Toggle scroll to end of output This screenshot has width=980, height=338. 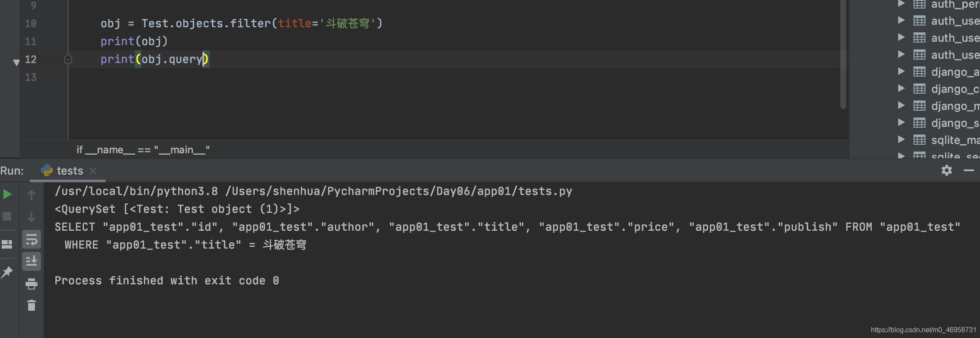(x=32, y=261)
